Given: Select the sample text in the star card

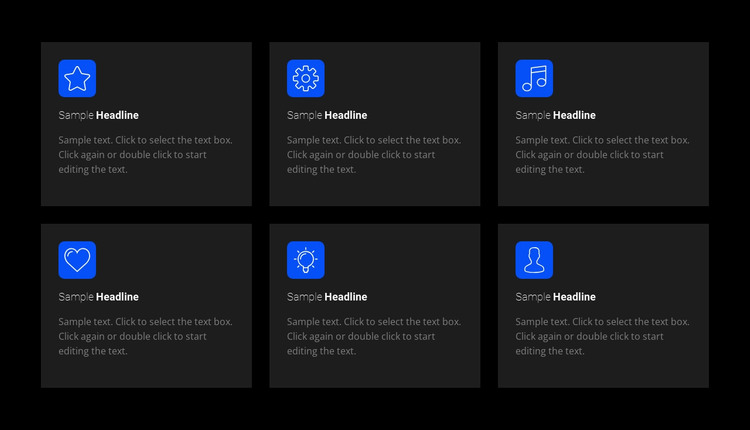Looking at the screenshot, I should [x=145, y=154].
